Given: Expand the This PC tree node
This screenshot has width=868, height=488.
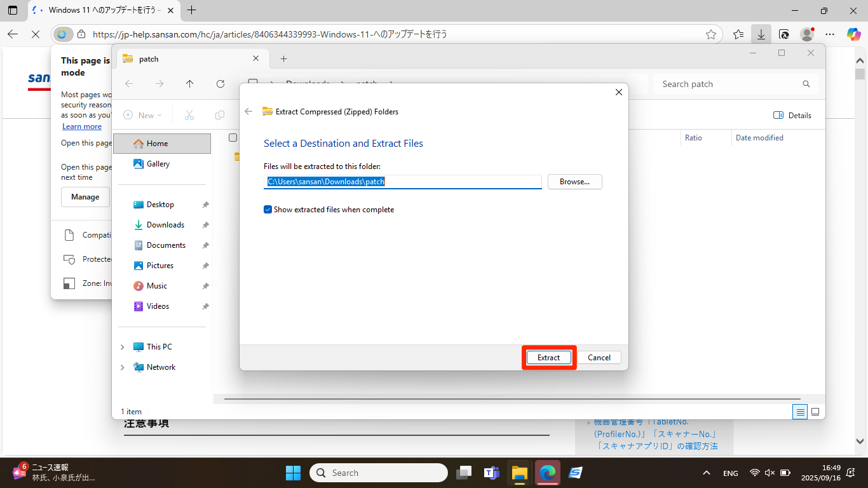Looking at the screenshot, I should point(123,347).
